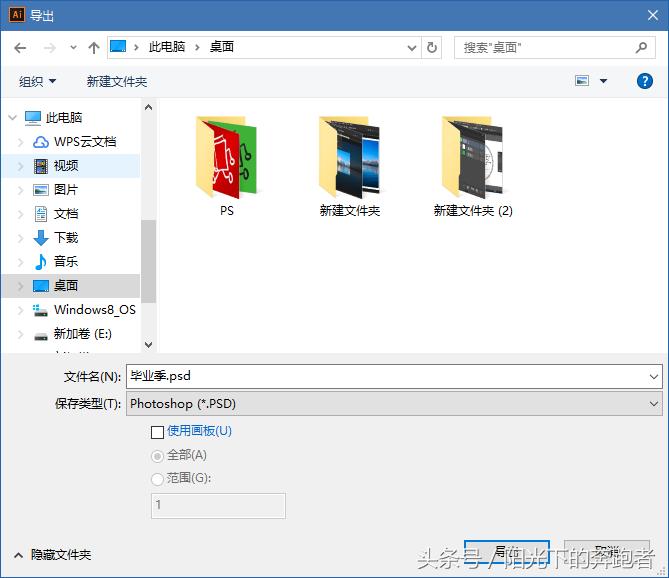Click the export confirm button
Screen dimensions: 669x578
pos(506,551)
